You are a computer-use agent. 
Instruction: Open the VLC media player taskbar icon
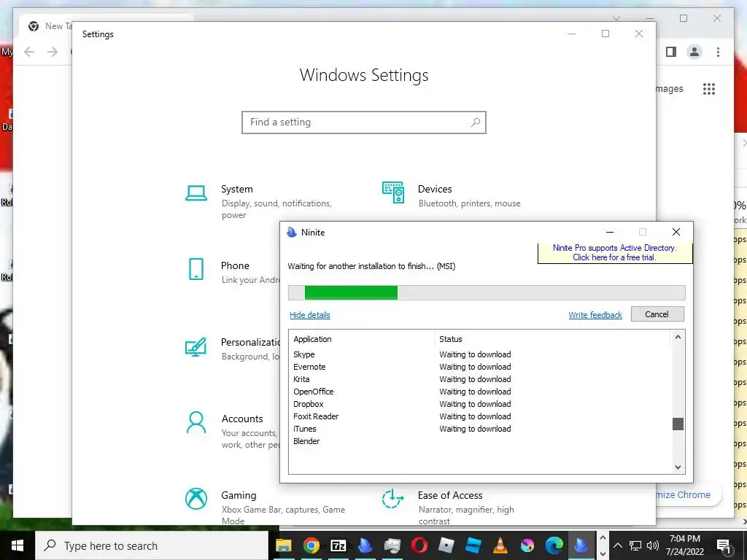click(x=500, y=545)
